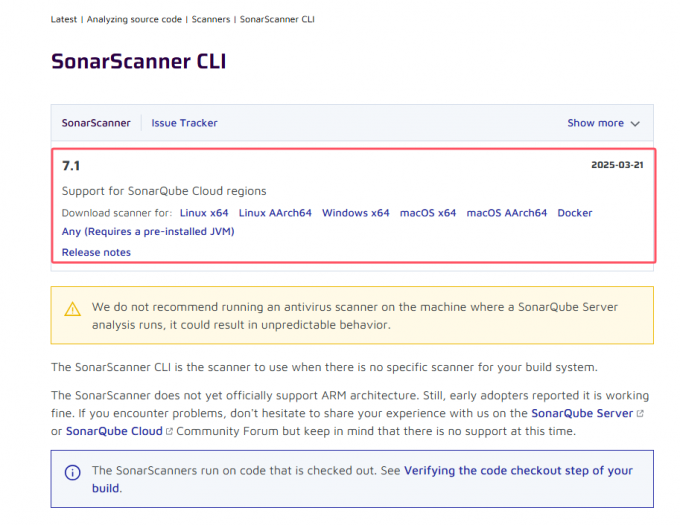Open SonarQube Cloud community forum link
Viewport: 680px width, 525px height.
tap(114, 431)
